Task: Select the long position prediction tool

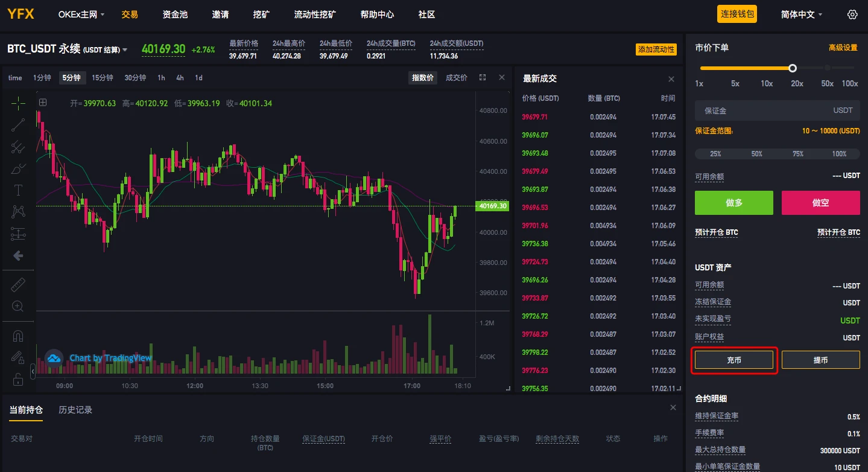Action: [18, 234]
